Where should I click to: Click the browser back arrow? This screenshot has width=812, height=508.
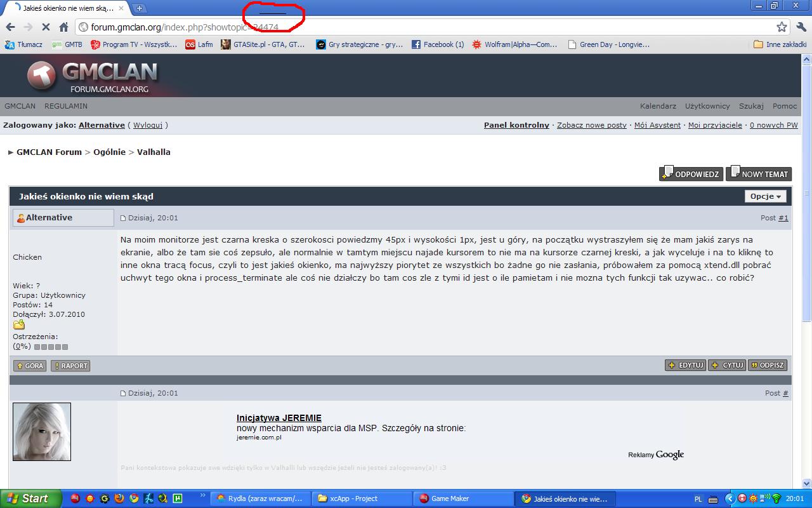(10, 27)
